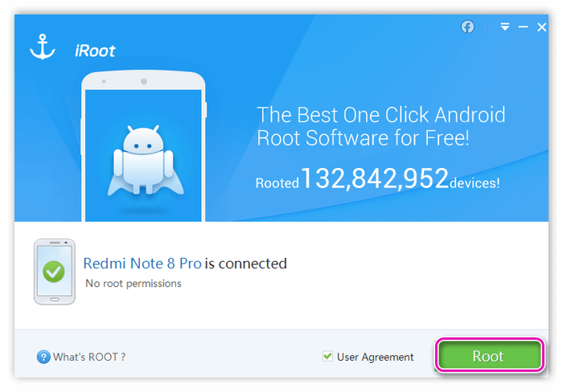Open the User Agreement text link
Screen dimensions: 563x392
tap(375, 357)
